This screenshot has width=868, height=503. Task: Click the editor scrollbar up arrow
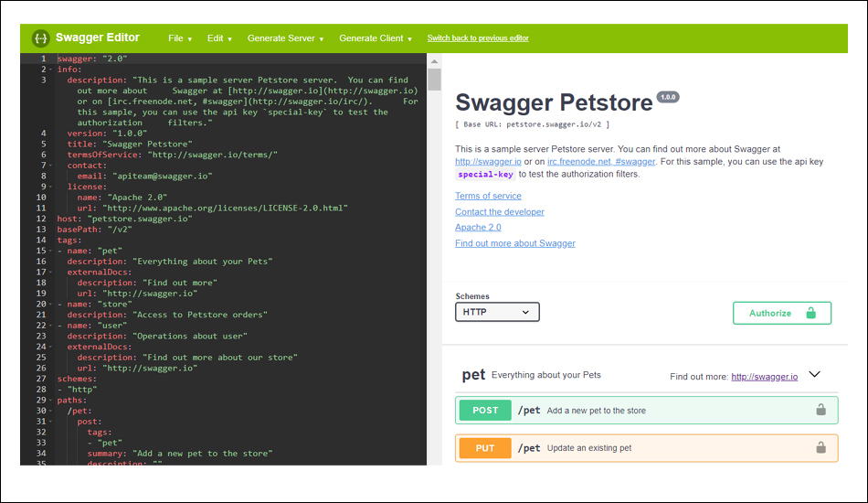(435, 61)
